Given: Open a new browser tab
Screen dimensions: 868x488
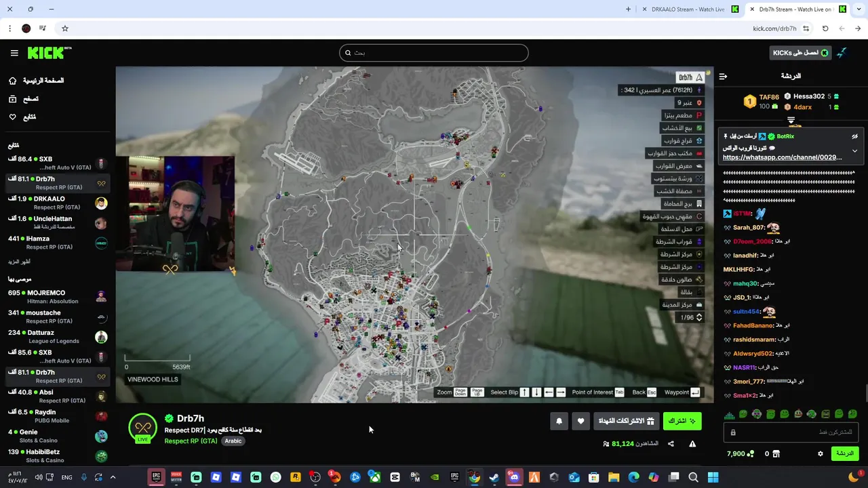Looking at the screenshot, I should (x=628, y=9).
